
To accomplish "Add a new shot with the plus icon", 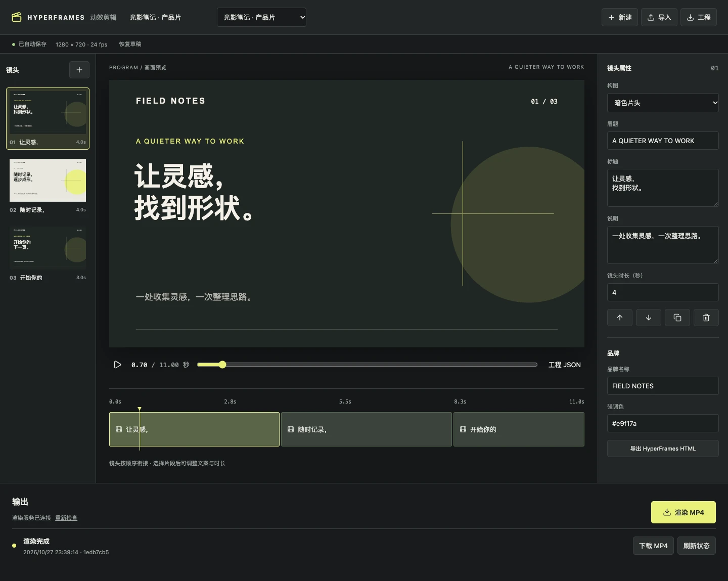I will (79, 70).
